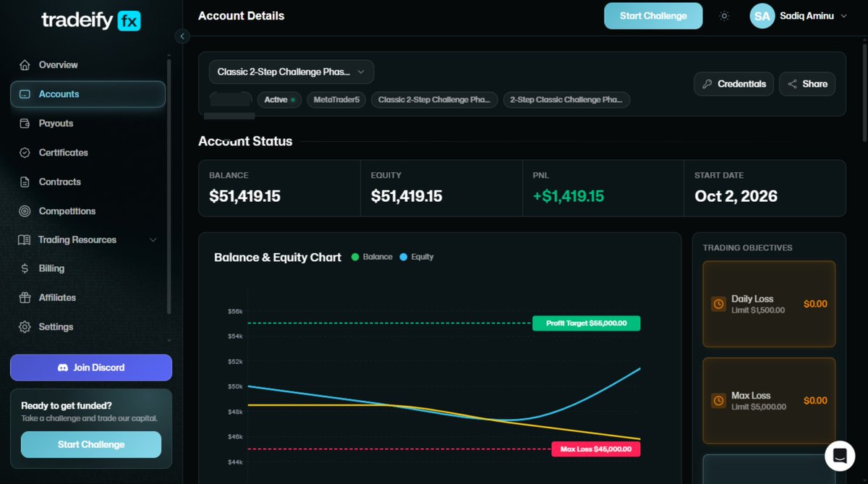The image size is (868, 484).
Task: Click Max Loss $45,000.00 chart label
Action: tap(596, 449)
